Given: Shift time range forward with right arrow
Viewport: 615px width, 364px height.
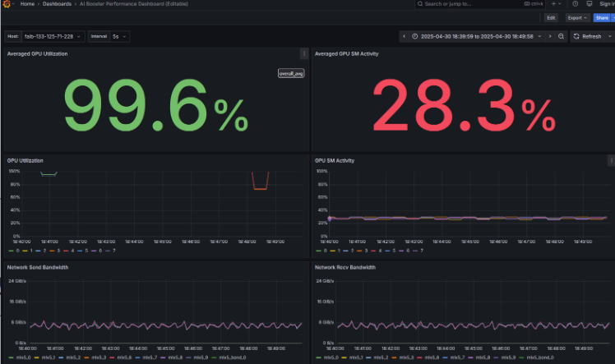Looking at the screenshot, I should point(550,36).
